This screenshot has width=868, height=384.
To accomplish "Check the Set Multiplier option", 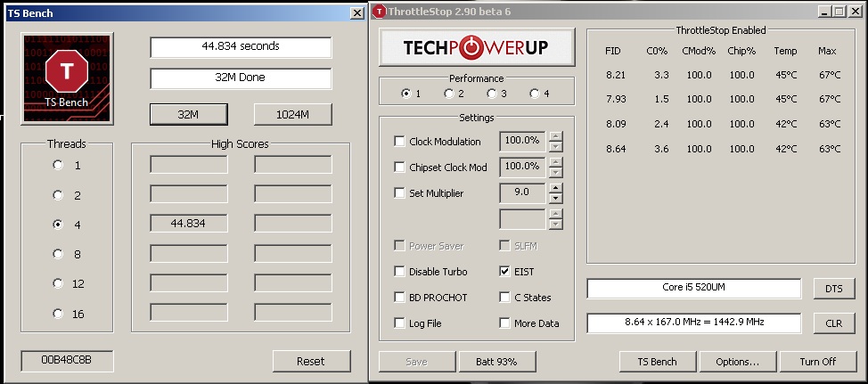I will [399, 192].
